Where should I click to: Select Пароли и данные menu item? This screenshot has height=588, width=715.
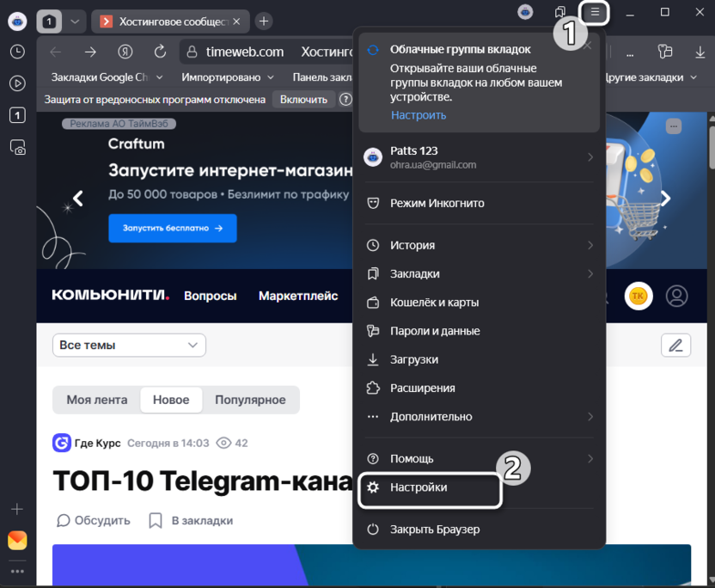[x=479, y=331]
